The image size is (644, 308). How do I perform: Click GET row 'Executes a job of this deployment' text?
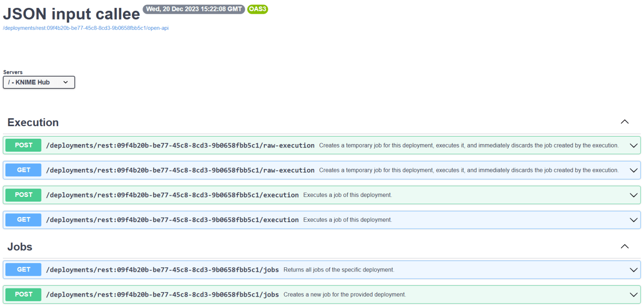pos(348,220)
